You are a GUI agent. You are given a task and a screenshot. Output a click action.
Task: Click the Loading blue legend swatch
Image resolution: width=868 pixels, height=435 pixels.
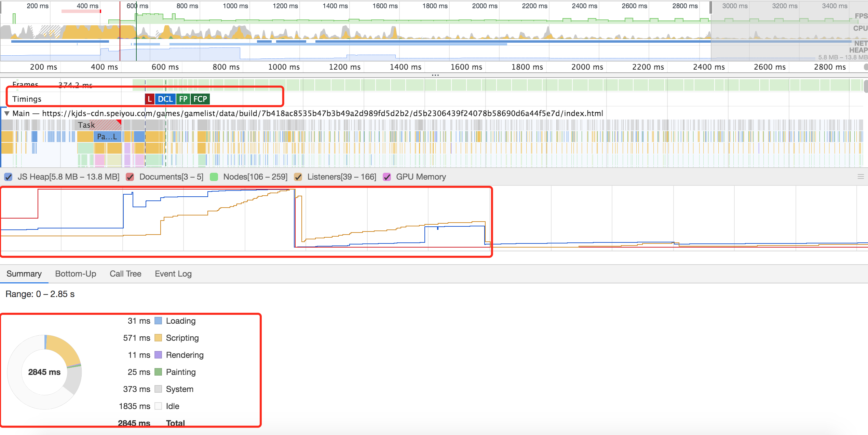(158, 321)
